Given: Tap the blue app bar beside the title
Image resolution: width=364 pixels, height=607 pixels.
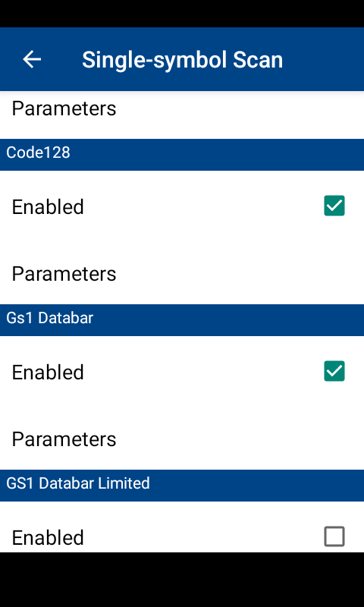Looking at the screenshot, I should click(323, 59).
